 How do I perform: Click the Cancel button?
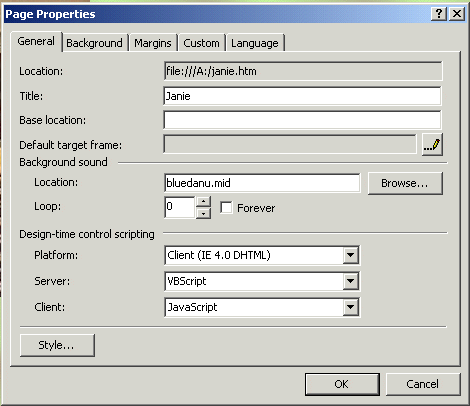[x=423, y=384]
